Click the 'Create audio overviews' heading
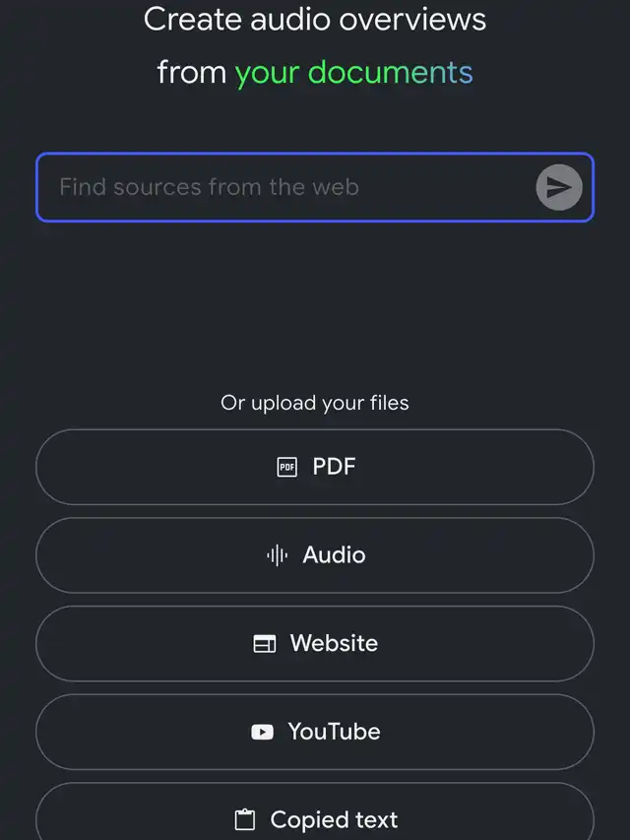Viewport: 630px width, 840px height. pyautogui.click(x=315, y=20)
